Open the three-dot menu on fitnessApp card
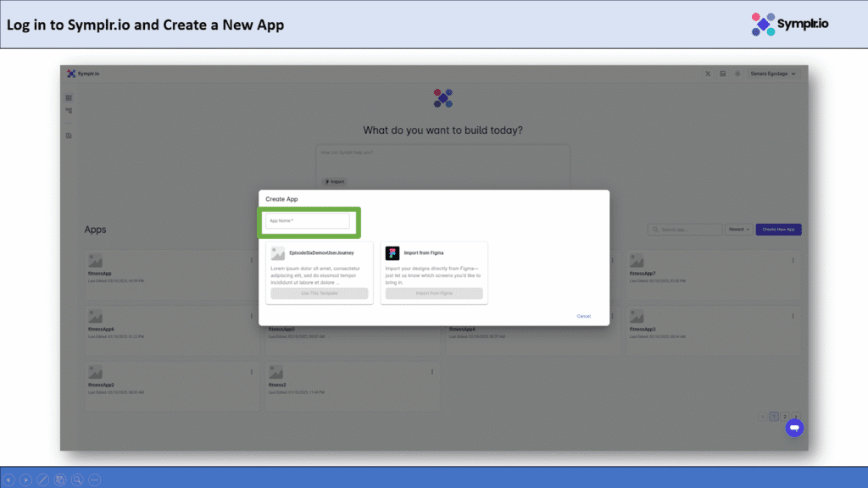868x488 pixels. (252, 260)
